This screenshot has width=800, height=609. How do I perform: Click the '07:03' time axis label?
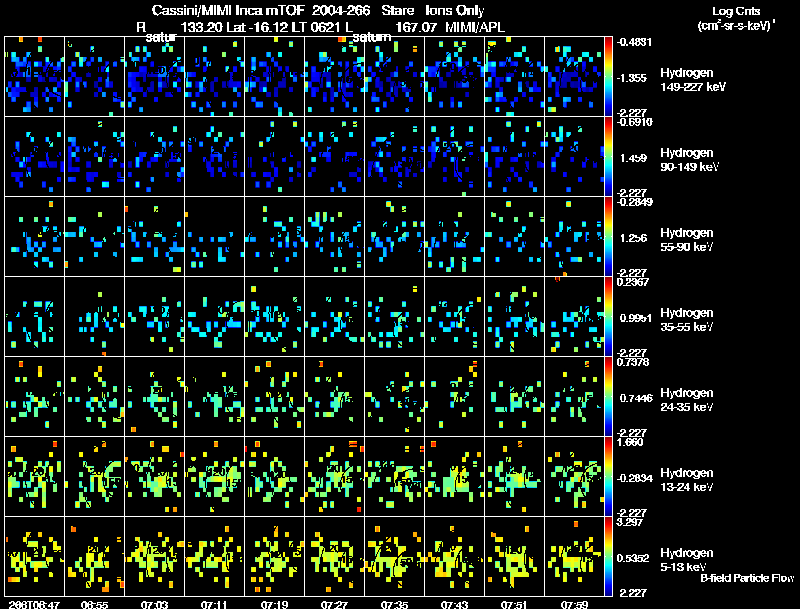coord(155,604)
